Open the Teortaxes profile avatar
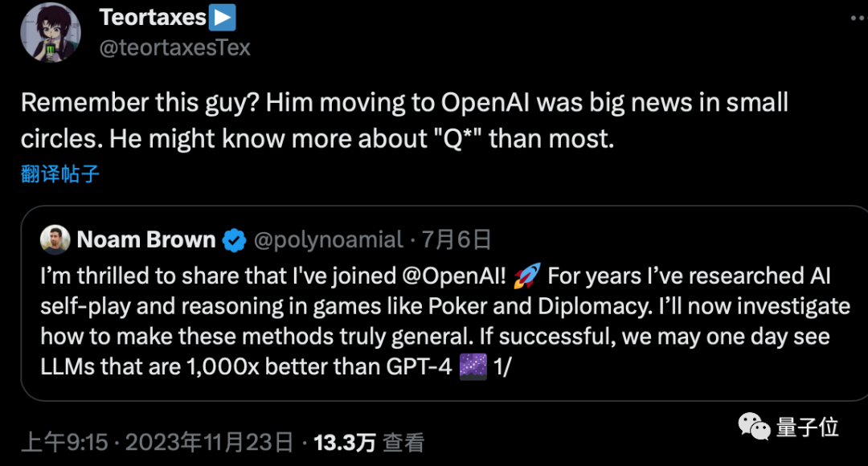 click(x=51, y=32)
